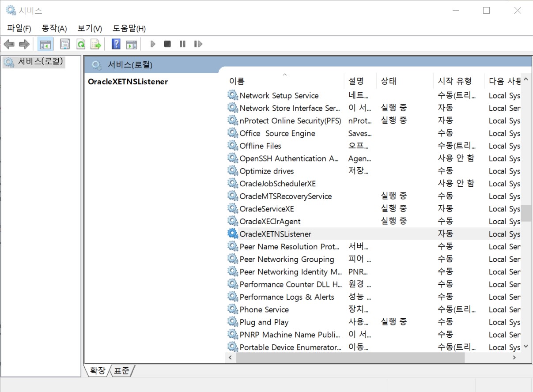Image resolution: width=533 pixels, height=392 pixels.
Task: Switch to the 표준 tab
Action: 121,371
